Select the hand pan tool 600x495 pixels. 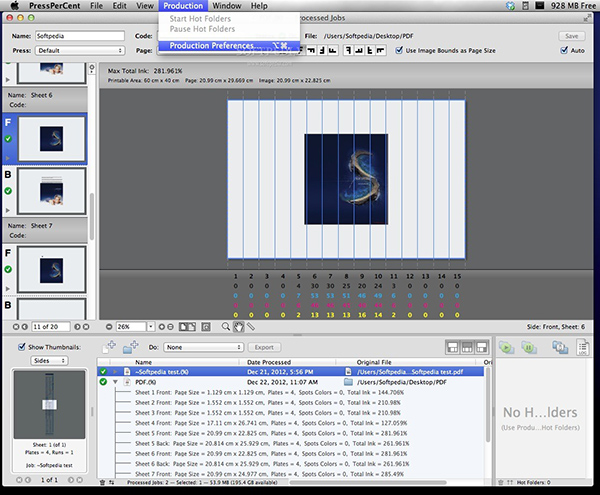click(x=237, y=327)
